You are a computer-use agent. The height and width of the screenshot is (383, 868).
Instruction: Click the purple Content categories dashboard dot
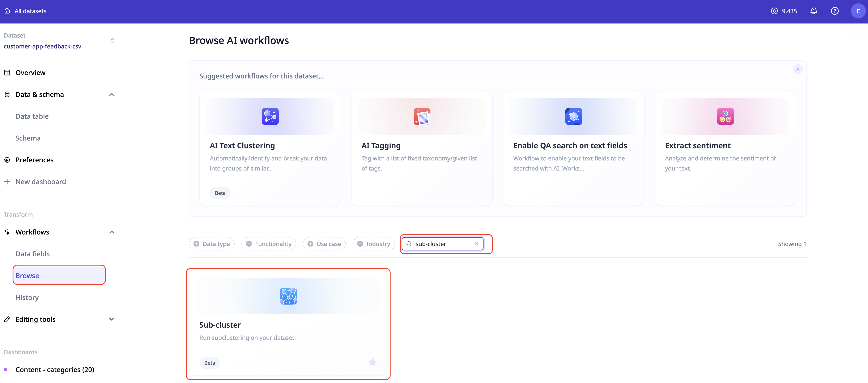pyautogui.click(x=5, y=370)
